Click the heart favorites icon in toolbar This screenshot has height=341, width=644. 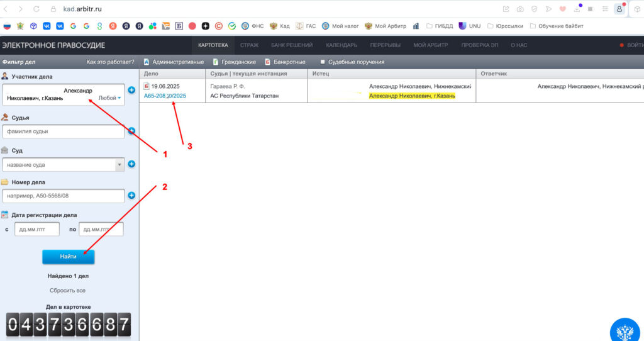click(x=563, y=9)
